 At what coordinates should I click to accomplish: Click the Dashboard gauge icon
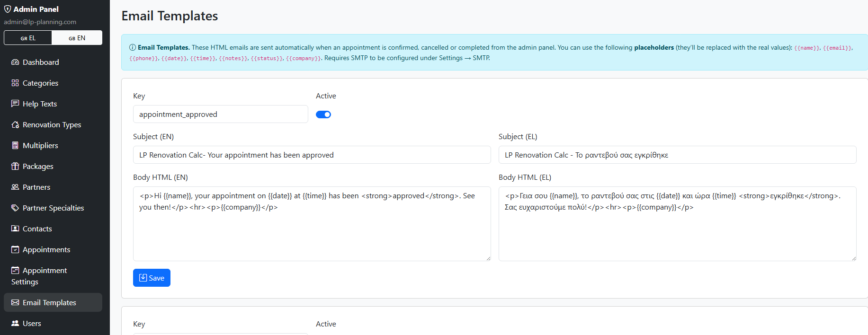coord(15,62)
